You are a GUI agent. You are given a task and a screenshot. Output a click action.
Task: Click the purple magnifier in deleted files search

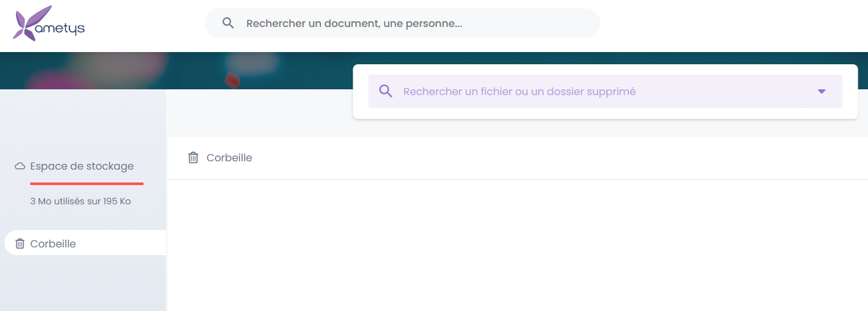tap(385, 91)
